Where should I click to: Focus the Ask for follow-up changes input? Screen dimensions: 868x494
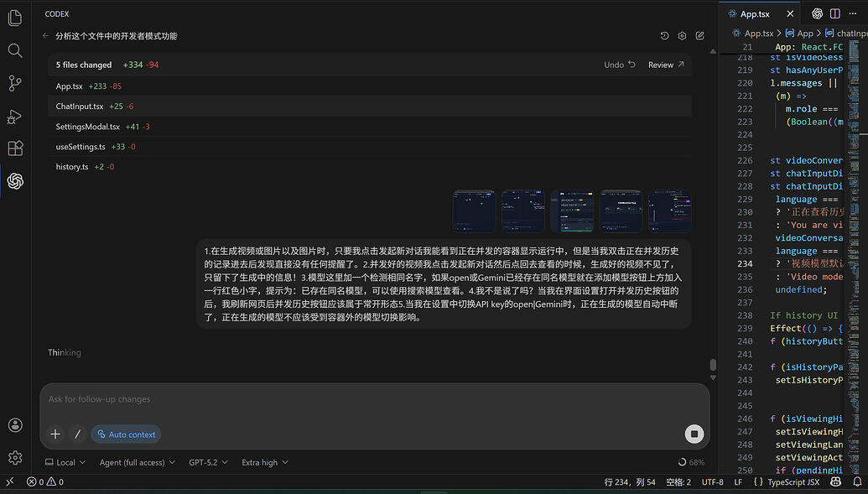[x=374, y=399]
